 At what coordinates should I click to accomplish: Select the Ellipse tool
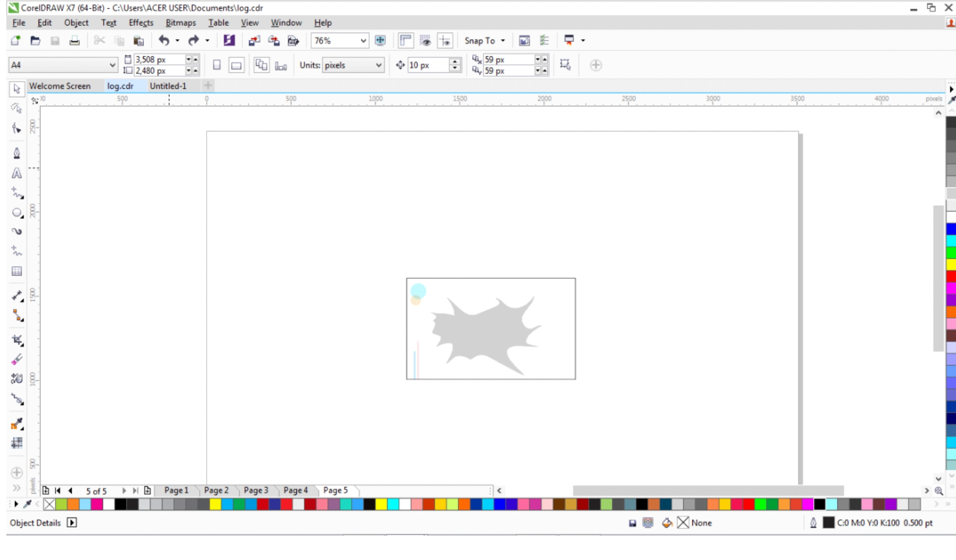click(17, 213)
